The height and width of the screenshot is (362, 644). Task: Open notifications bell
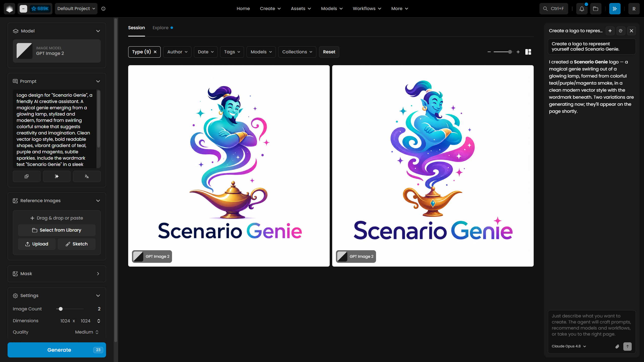pos(582,9)
